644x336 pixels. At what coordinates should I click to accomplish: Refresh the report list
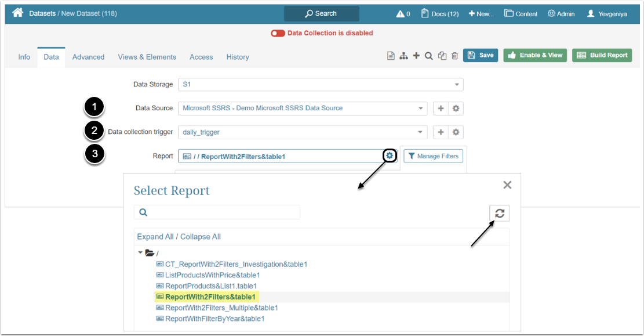(500, 213)
